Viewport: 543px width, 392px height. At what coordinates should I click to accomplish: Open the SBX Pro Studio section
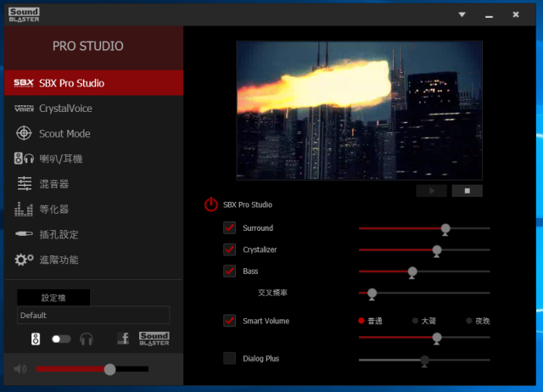(x=93, y=83)
